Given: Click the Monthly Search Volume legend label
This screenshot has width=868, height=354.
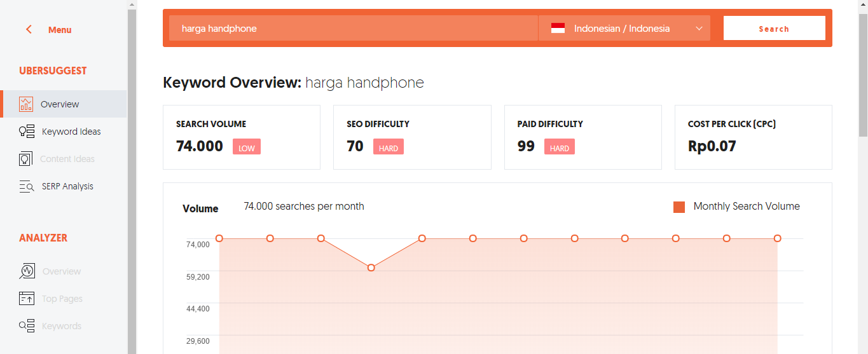Looking at the screenshot, I should pos(747,207).
